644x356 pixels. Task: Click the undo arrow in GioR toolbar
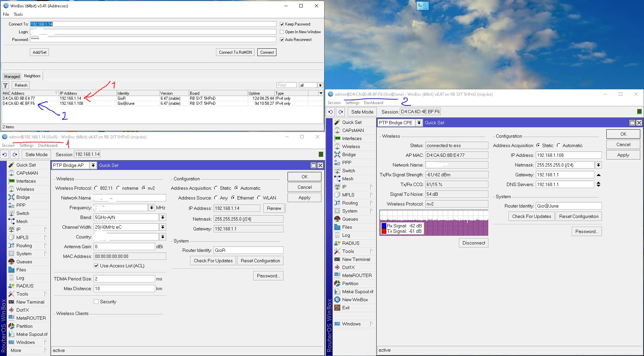tap(5, 154)
